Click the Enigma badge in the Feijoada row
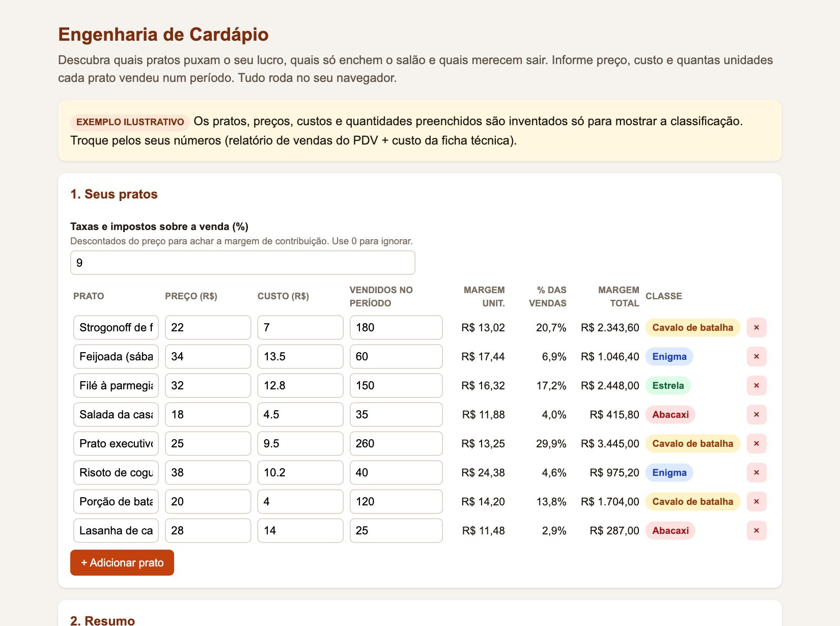This screenshot has width=840, height=626. 669,356
